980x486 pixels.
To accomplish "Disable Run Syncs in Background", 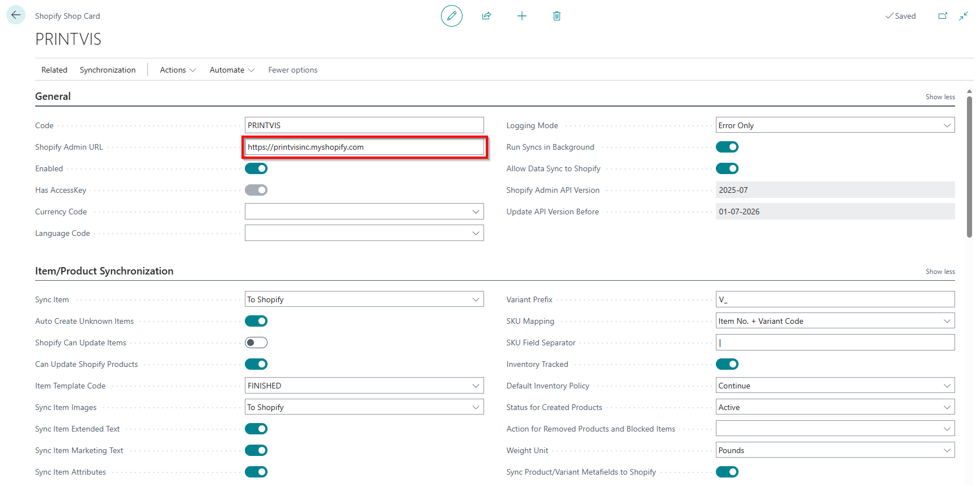I will tap(727, 147).
